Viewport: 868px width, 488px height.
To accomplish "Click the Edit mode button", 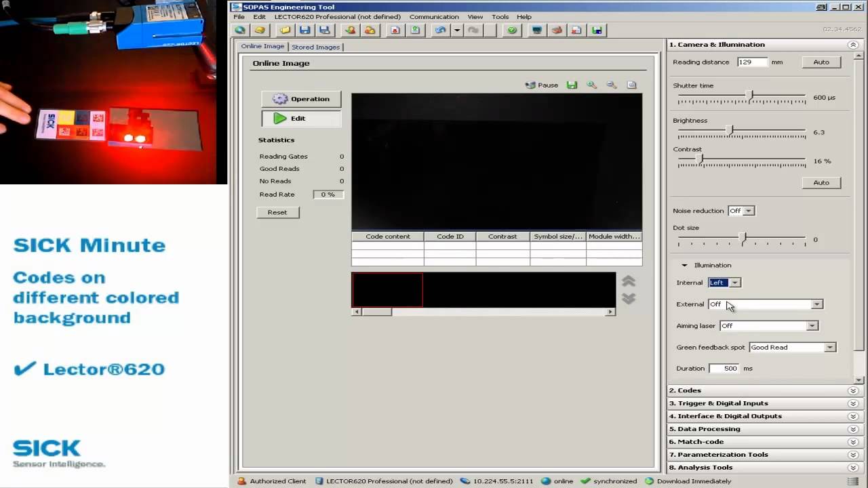I will coord(301,118).
